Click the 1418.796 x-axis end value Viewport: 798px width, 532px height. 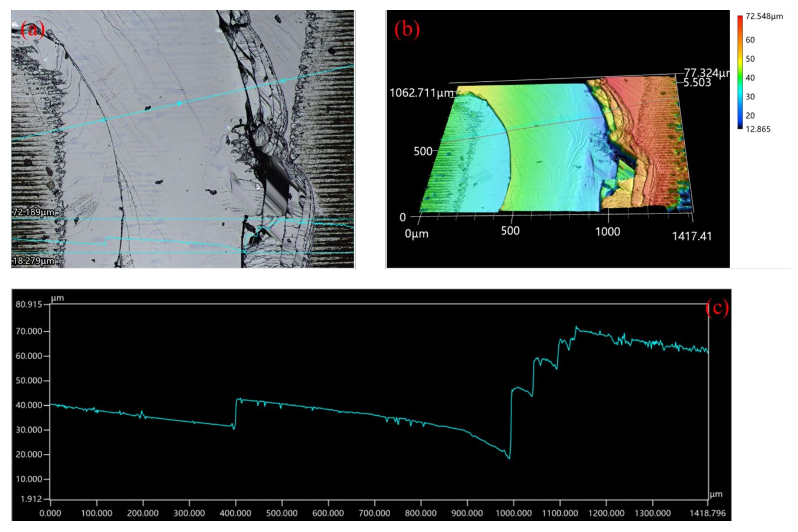point(707,513)
